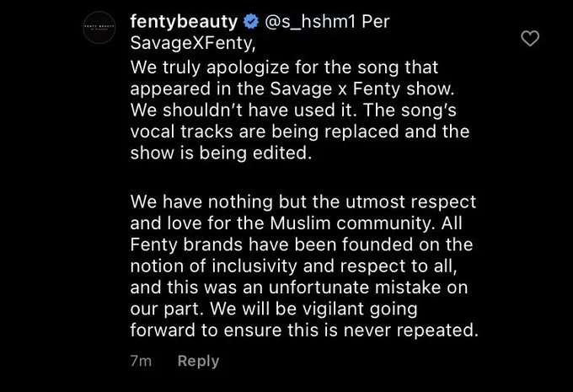This screenshot has width=573, height=392.
Task: Like the comment with the heart icon
Action: pyautogui.click(x=530, y=39)
